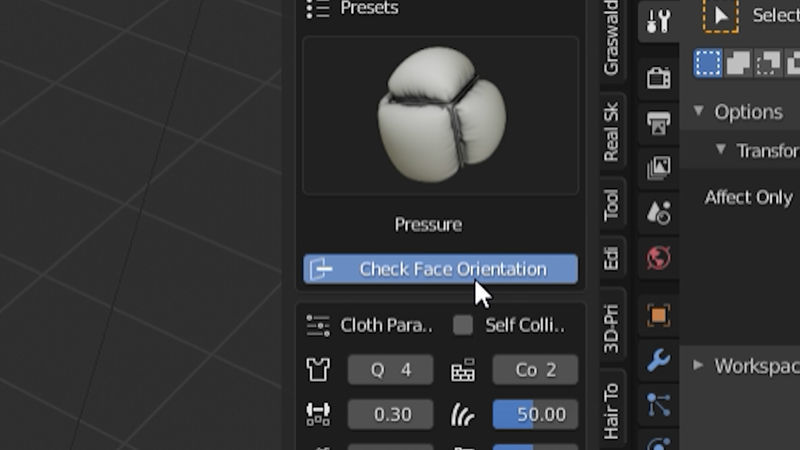The image size is (800, 450).
Task: Click the Cloth Para.. label
Action: pyautogui.click(x=386, y=326)
